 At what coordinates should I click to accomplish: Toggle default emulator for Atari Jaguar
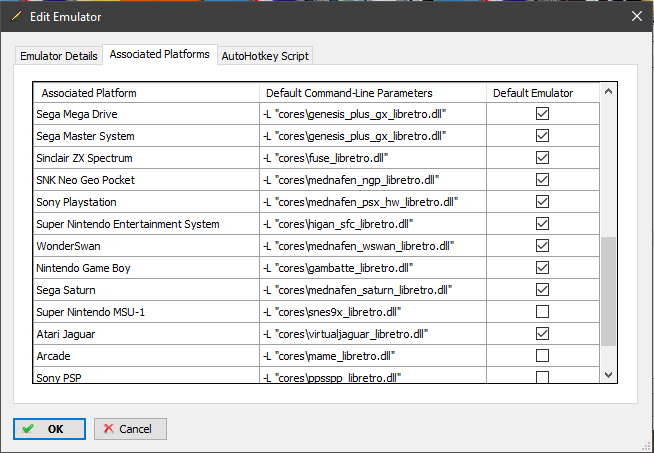pos(543,334)
